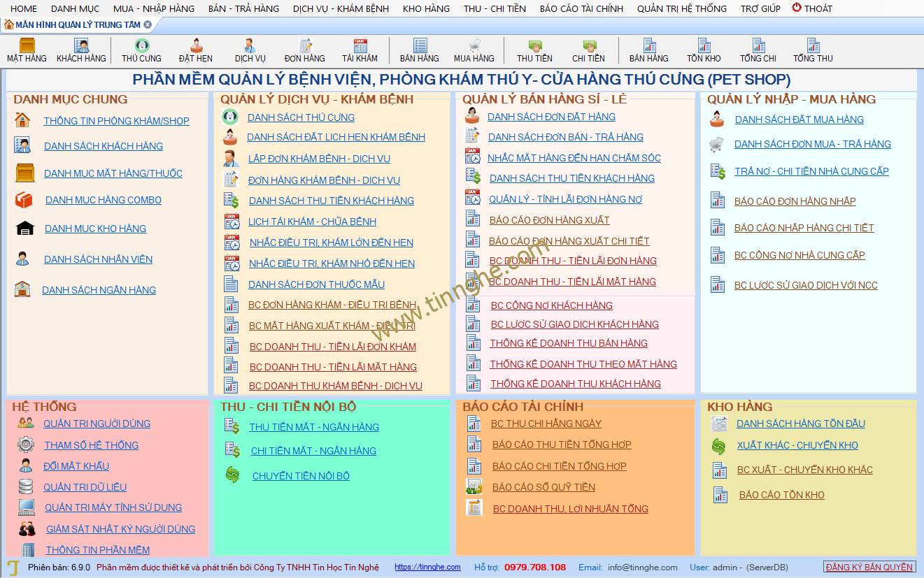This screenshot has width=924, height=578.
Task: Click the gear icon beside THAM SỐ HỆ THỐNG
Action: 26,445
